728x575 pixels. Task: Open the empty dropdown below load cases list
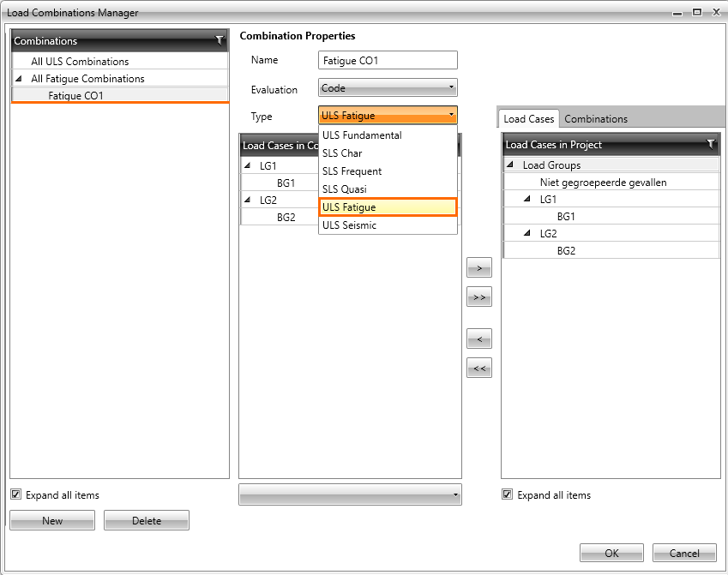point(350,494)
